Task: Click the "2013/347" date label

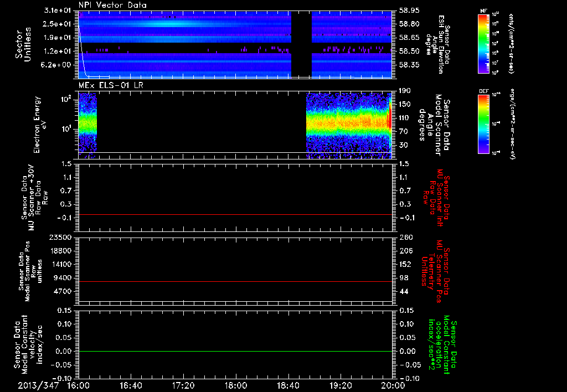Action: (x=38, y=385)
